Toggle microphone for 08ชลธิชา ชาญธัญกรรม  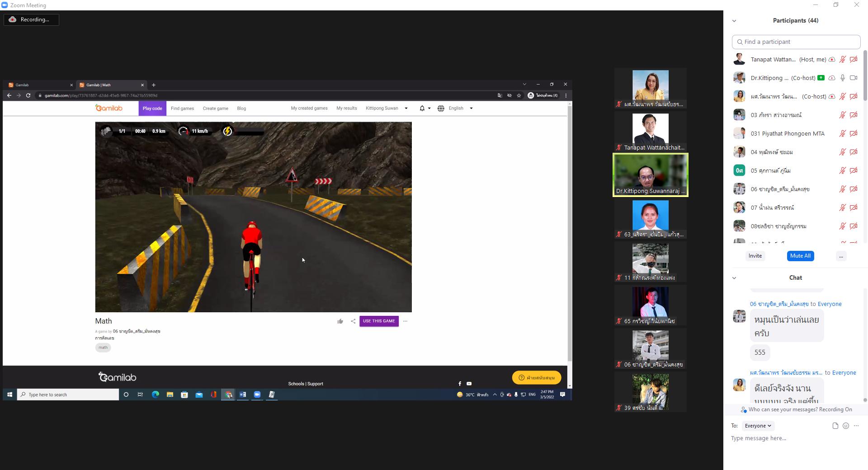tap(843, 226)
